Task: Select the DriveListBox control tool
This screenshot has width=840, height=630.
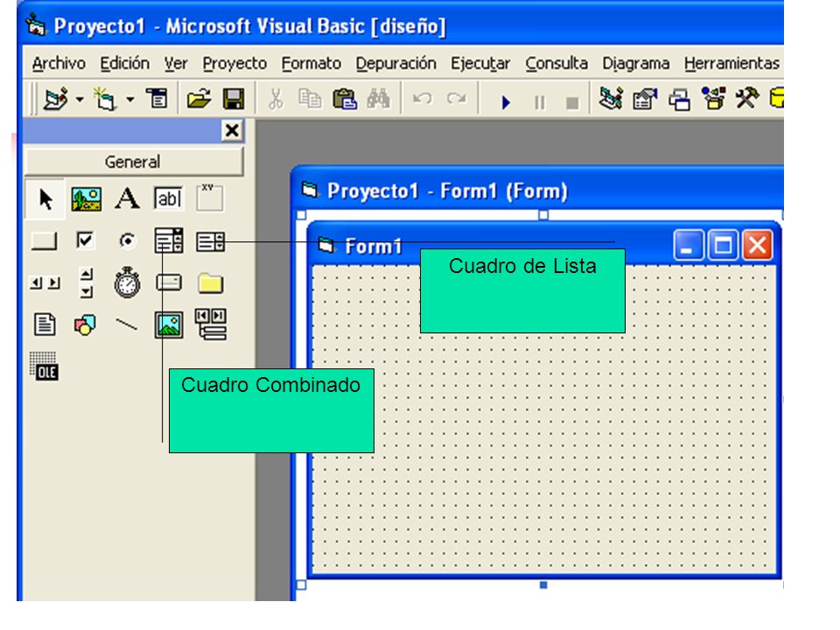Action: (x=169, y=283)
